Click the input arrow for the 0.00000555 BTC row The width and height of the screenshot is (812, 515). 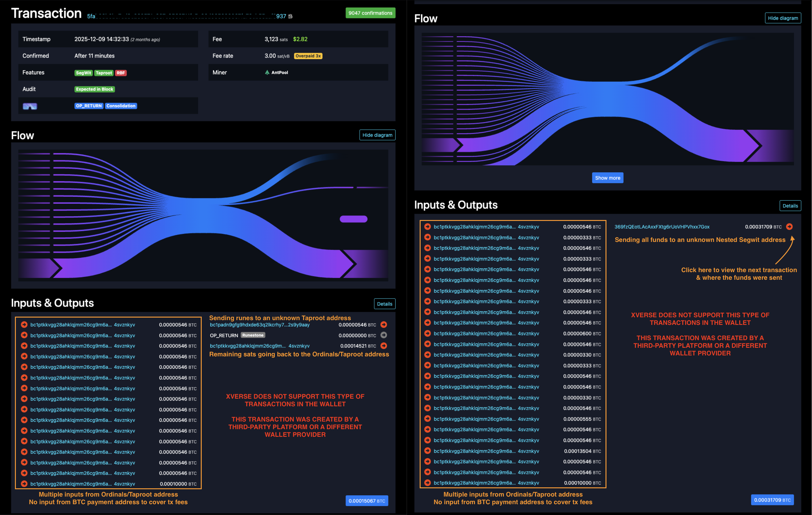427,418
